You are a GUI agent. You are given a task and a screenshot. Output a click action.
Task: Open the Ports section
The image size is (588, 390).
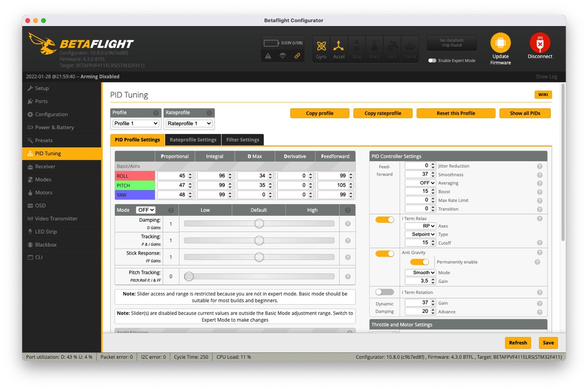(x=62, y=101)
